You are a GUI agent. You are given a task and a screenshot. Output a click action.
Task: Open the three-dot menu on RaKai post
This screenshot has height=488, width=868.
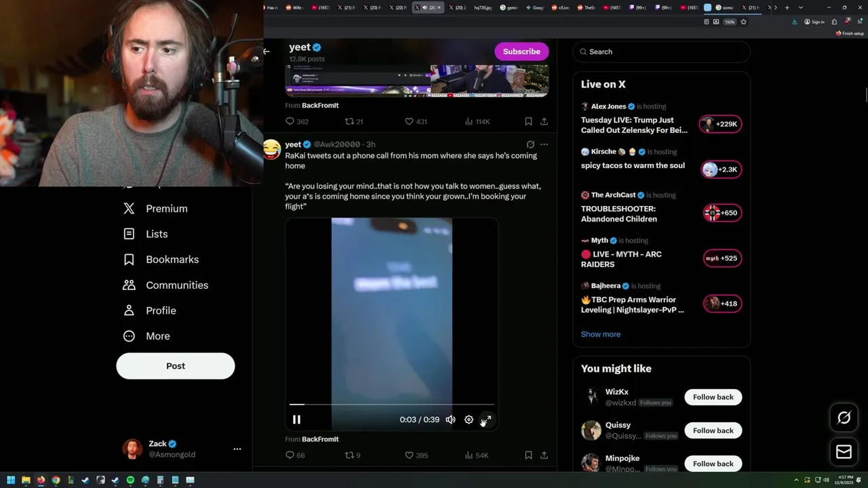click(544, 144)
